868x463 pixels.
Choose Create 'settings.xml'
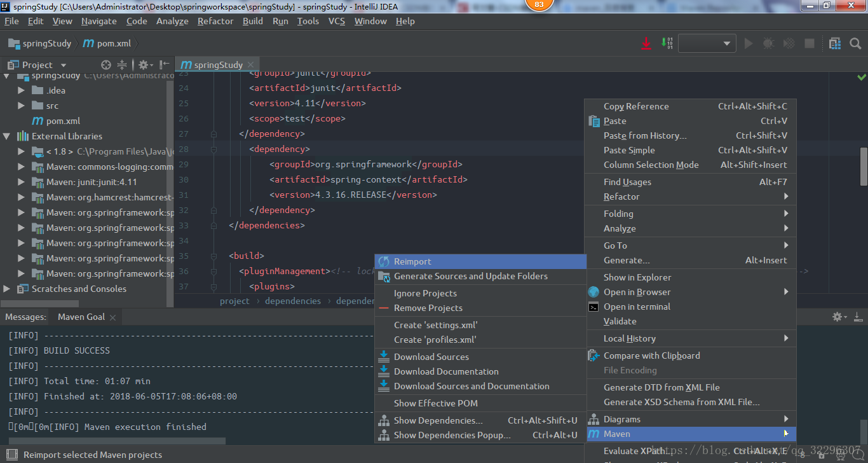point(480,325)
